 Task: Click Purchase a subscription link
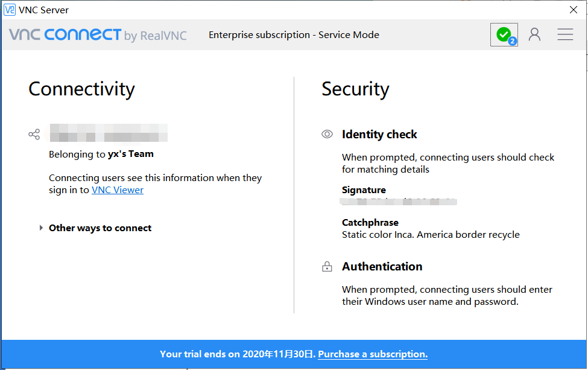point(373,354)
